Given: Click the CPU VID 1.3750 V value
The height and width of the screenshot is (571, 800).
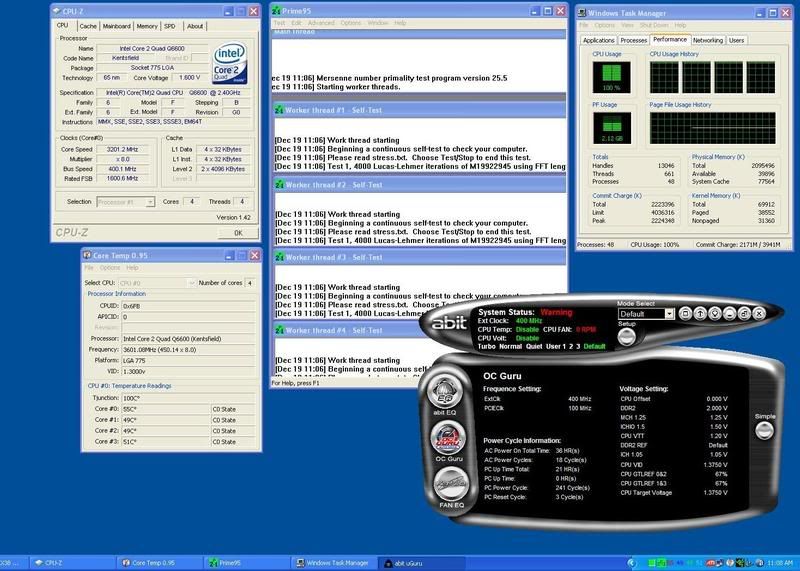Looking at the screenshot, I should [715, 465].
